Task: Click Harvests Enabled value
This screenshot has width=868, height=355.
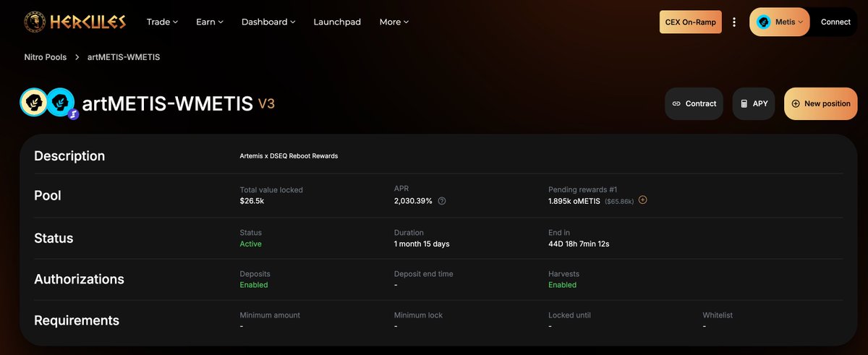Action: (x=563, y=285)
